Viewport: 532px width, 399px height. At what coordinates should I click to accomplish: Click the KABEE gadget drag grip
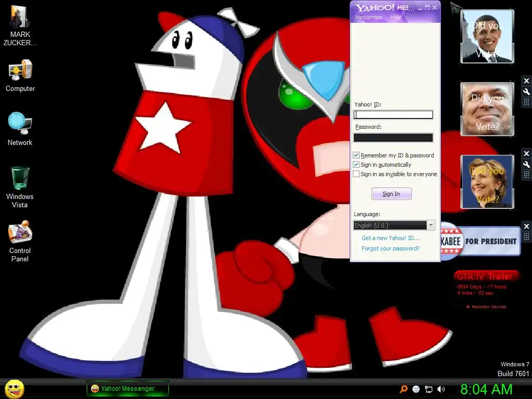pos(526,236)
